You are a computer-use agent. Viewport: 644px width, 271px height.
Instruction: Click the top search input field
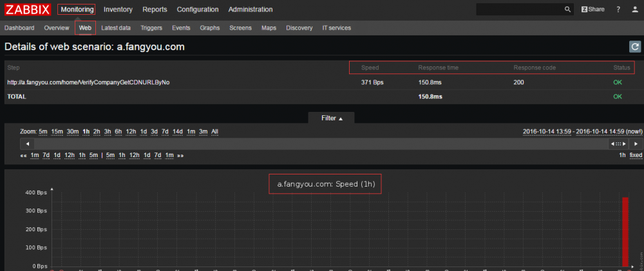tap(520, 10)
